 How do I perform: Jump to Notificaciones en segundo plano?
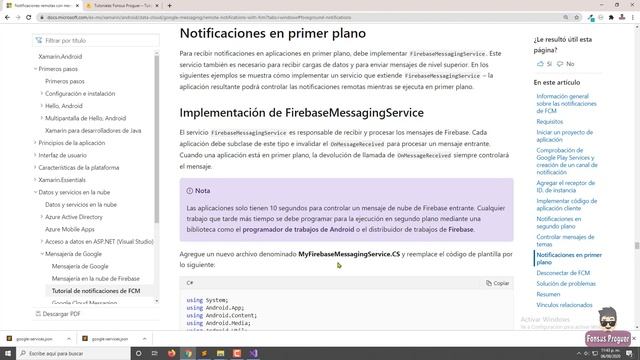559,222
